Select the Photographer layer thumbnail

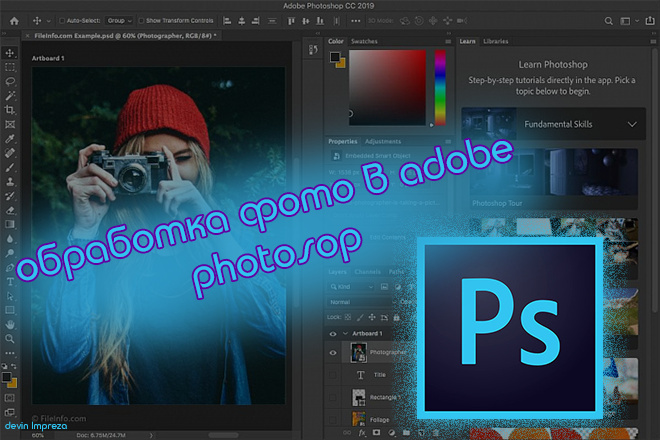pyautogui.click(x=359, y=353)
